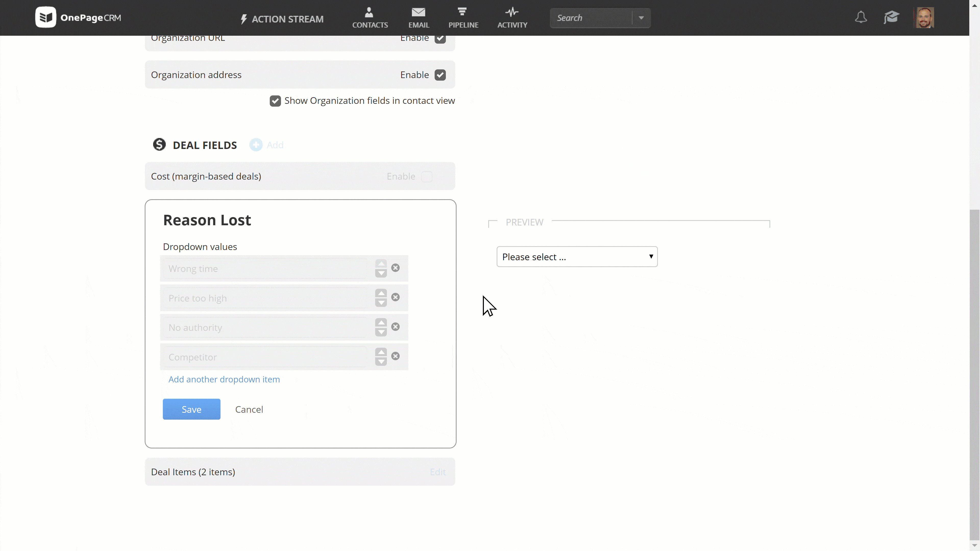980x551 pixels.
Task: Move Wrong time down
Action: click(381, 273)
